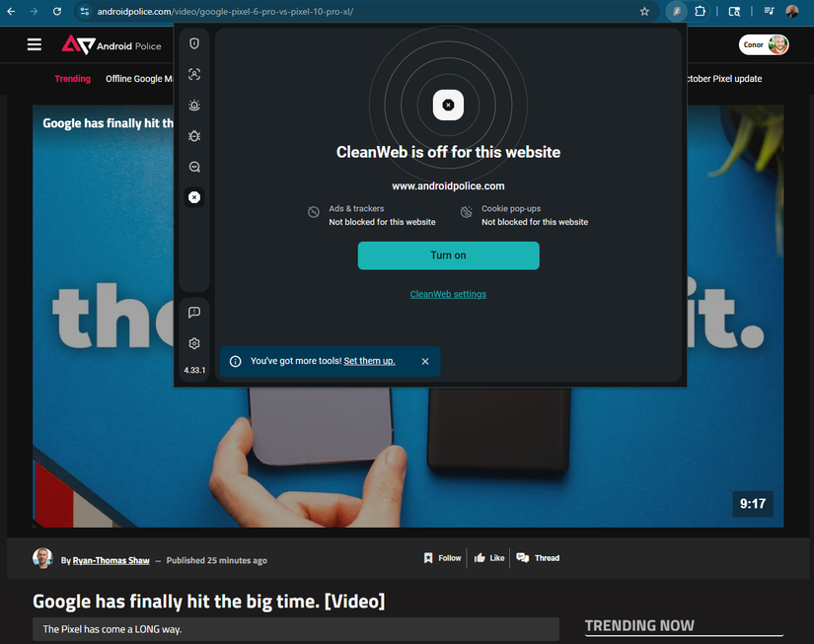
Task: Dismiss the 'more tools' notification banner
Action: [x=425, y=361]
